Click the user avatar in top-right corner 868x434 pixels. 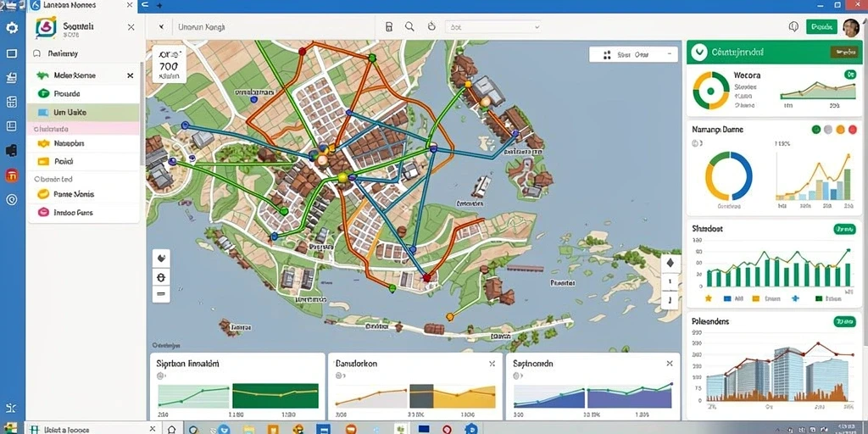pyautogui.click(x=851, y=26)
